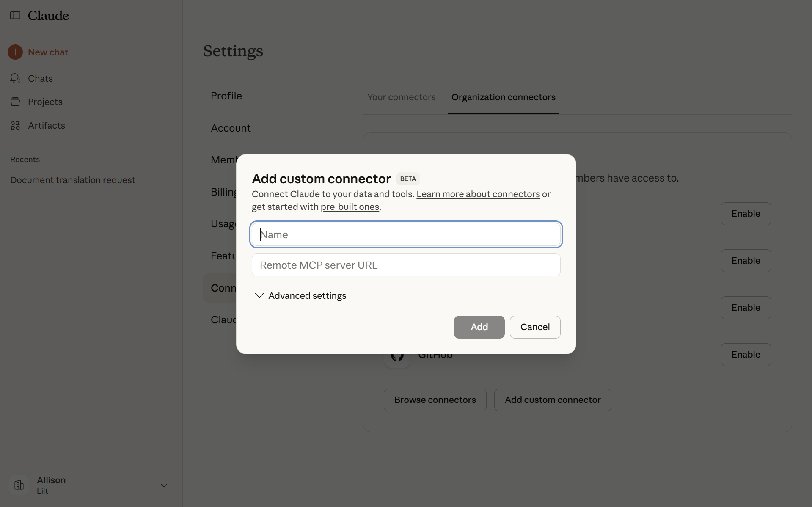Click the Chats label in sidebar
The width and height of the screenshot is (812, 507).
tap(40, 79)
